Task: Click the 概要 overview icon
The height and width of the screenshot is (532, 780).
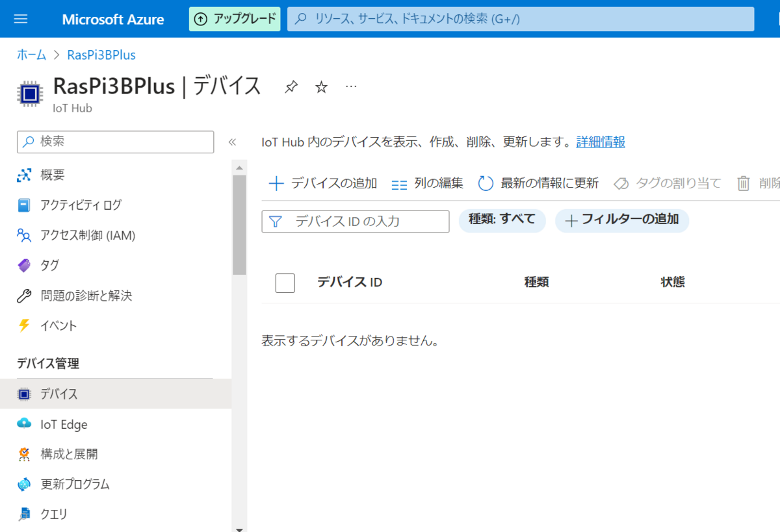Action: (24, 175)
